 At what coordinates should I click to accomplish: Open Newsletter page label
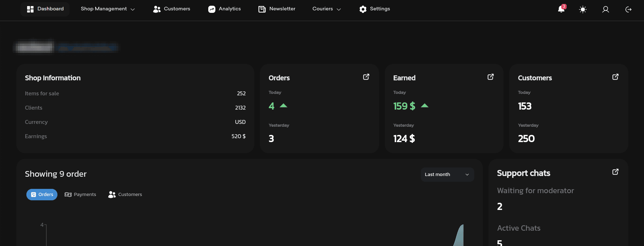pyautogui.click(x=282, y=9)
